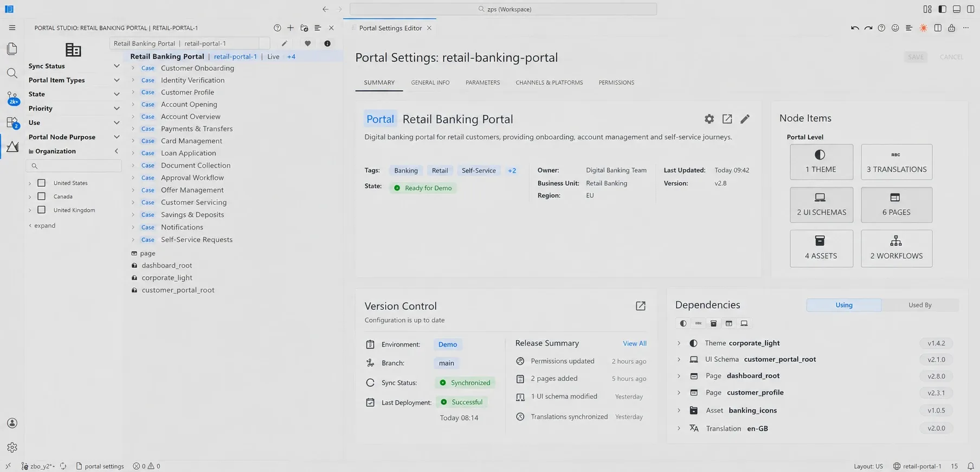Switch to Channels & Platforms tab
This screenshot has height=472, width=980.
(549, 82)
